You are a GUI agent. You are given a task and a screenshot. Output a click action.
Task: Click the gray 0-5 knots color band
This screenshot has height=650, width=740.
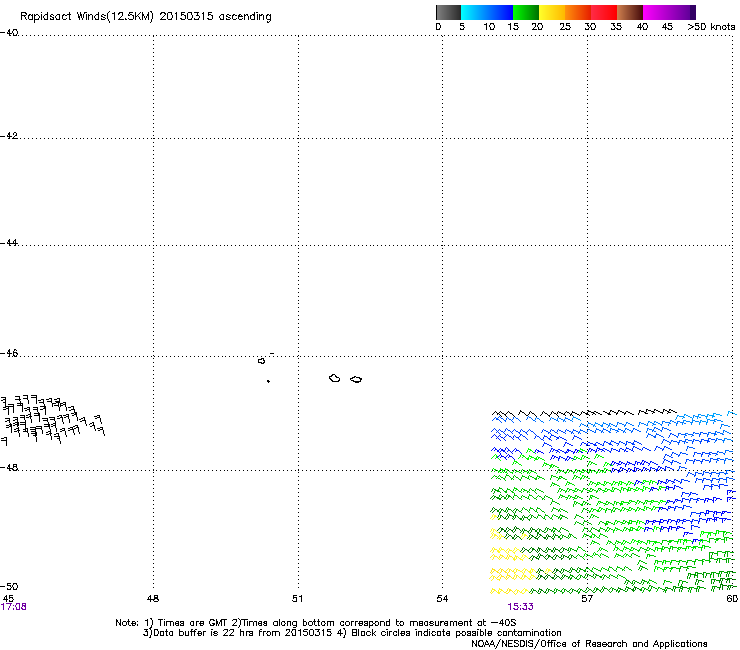448,12
